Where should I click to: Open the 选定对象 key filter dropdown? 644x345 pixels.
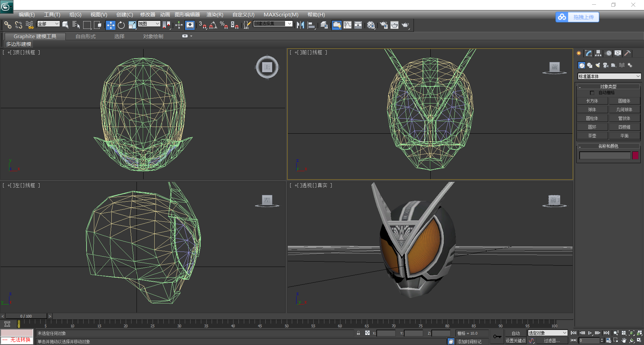pyautogui.click(x=547, y=333)
